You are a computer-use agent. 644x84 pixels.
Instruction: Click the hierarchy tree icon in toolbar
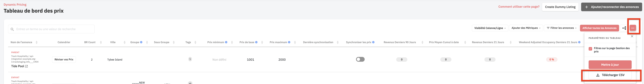(624, 28)
